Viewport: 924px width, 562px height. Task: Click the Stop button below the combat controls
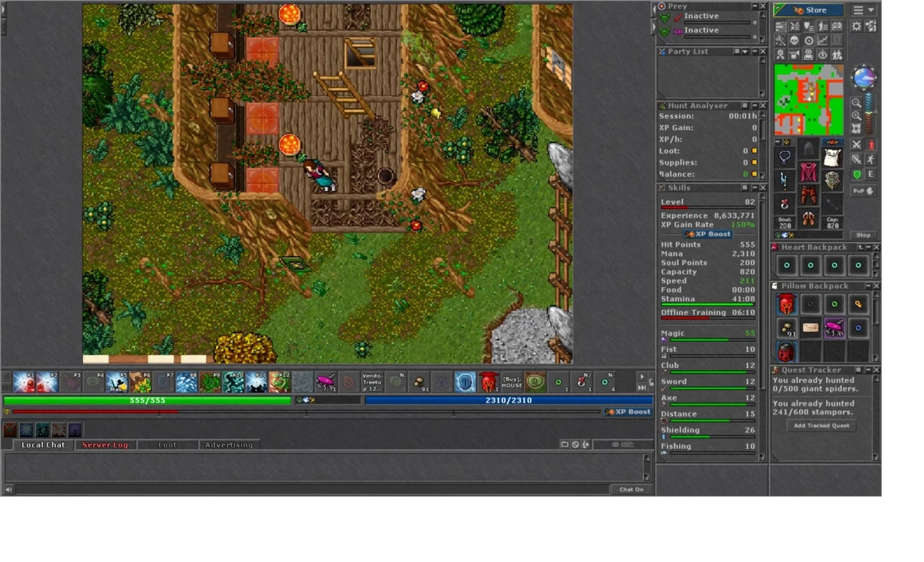click(863, 235)
